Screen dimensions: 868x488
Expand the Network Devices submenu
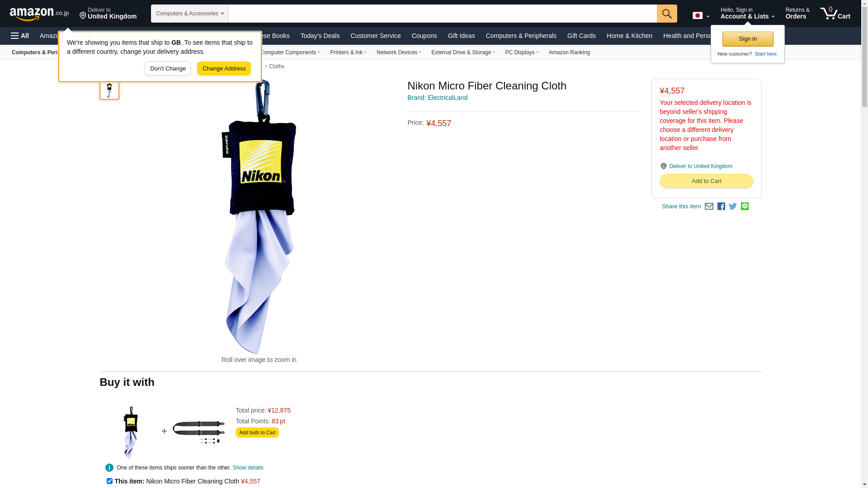(x=399, y=52)
